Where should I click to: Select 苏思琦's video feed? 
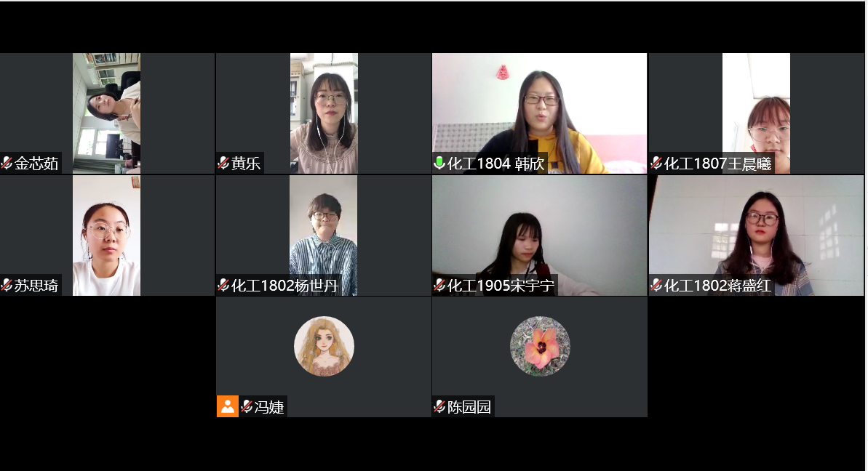pyautogui.click(x=106, y=235)
